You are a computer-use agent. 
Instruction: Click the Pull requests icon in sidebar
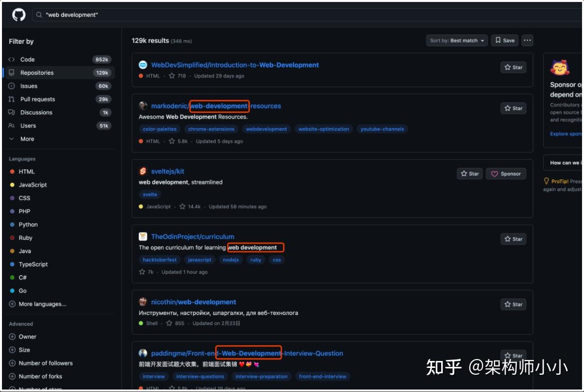click(12, 99)
